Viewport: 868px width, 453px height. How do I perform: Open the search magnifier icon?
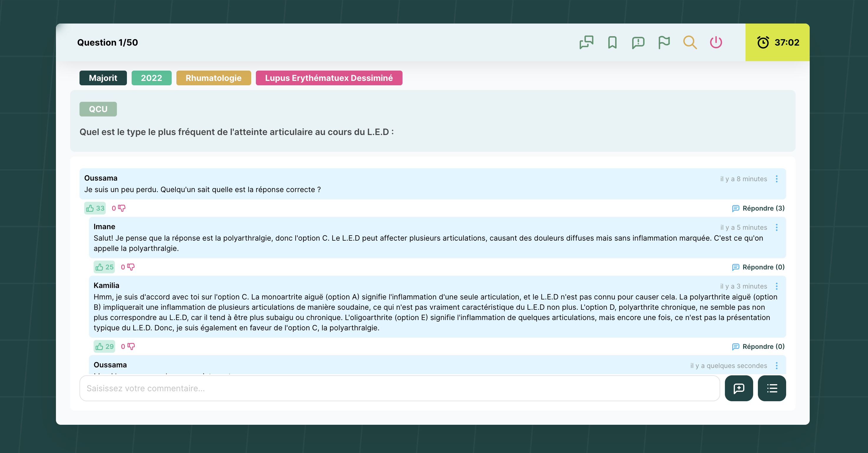690,42
